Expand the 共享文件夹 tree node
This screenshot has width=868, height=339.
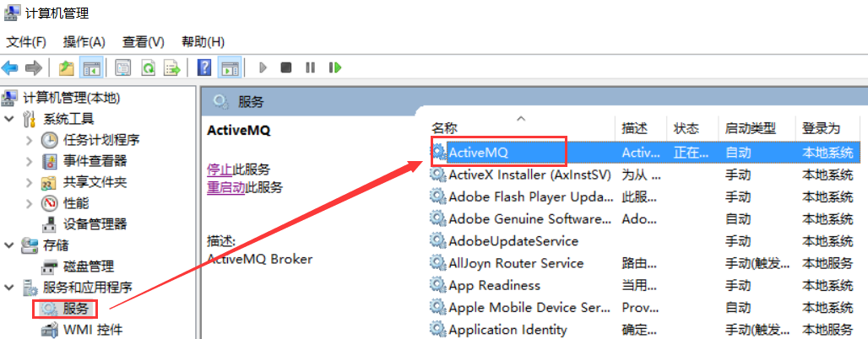click(30, 182)
